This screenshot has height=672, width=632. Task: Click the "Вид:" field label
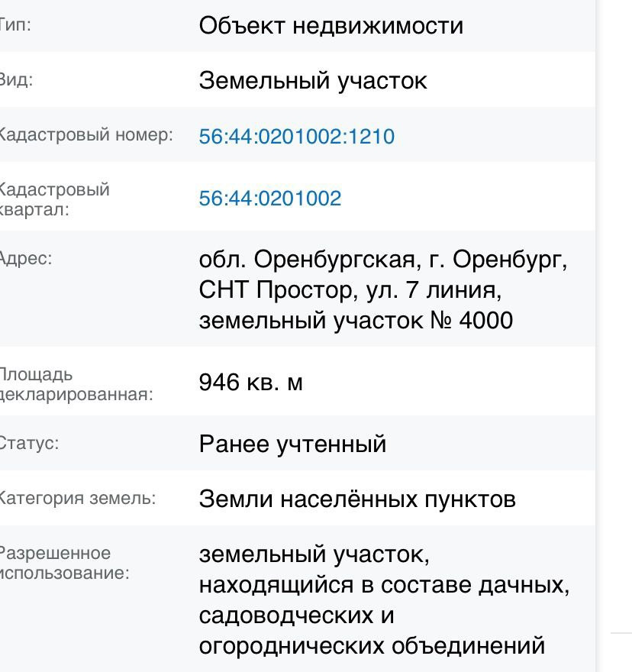click(x=16, y=79)
